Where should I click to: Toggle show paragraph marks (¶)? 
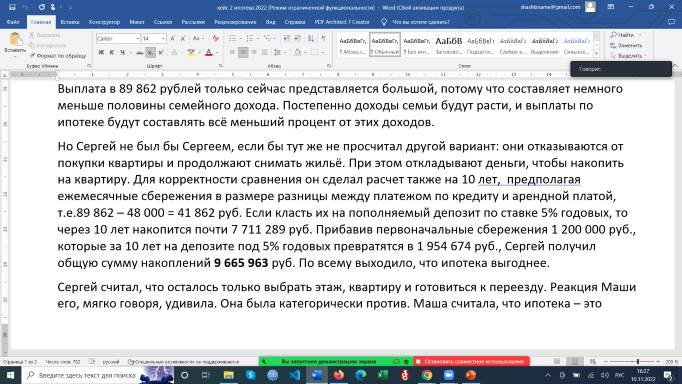tap(323, 39)
